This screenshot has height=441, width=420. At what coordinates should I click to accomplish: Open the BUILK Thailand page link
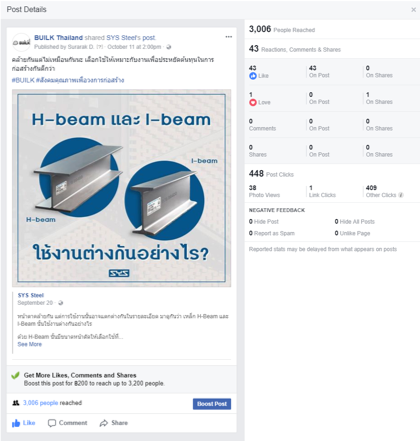(58, 38)
